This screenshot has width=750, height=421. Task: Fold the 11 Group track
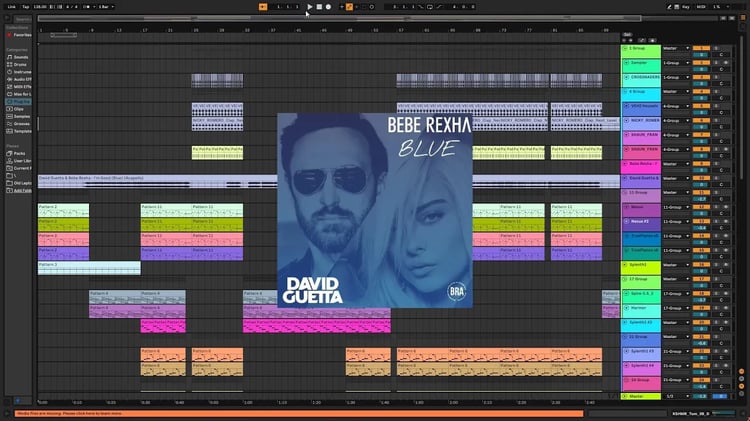[x=625, y=192]
